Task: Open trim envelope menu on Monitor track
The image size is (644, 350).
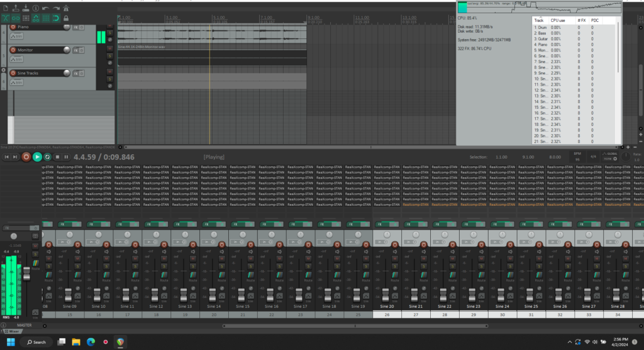Action: [16, 59]
